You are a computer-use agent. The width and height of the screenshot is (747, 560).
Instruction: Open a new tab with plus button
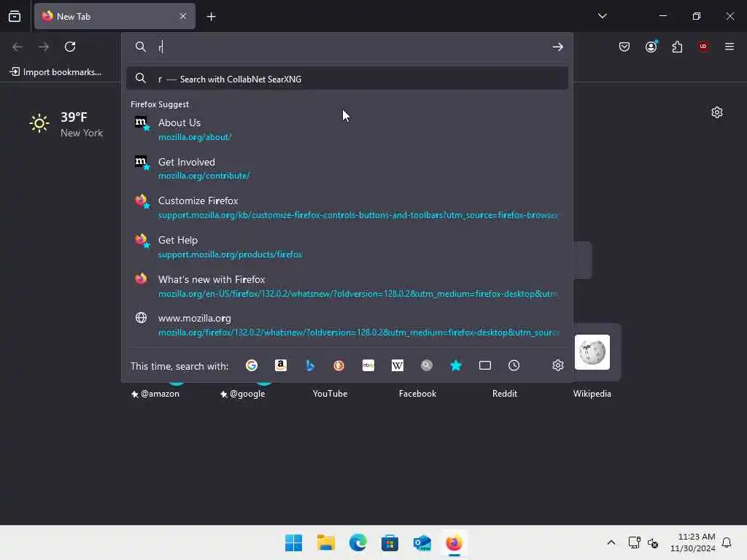coord(211,17)
